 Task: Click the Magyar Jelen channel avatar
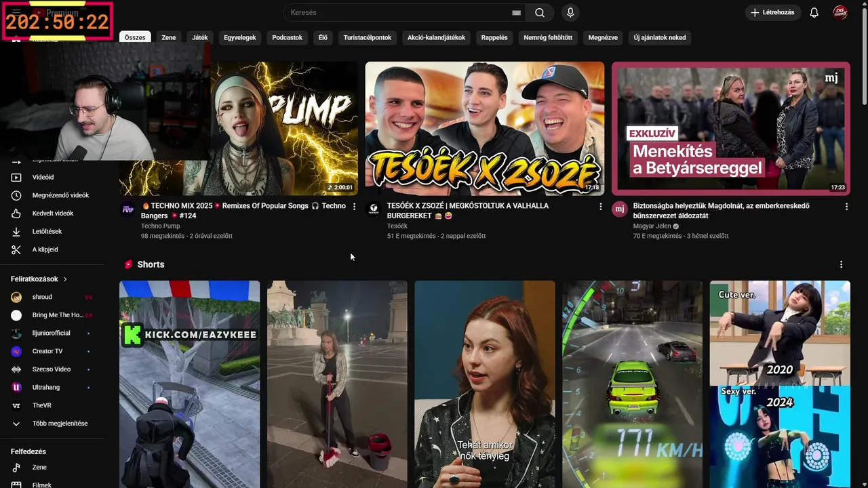coord(620,209)
